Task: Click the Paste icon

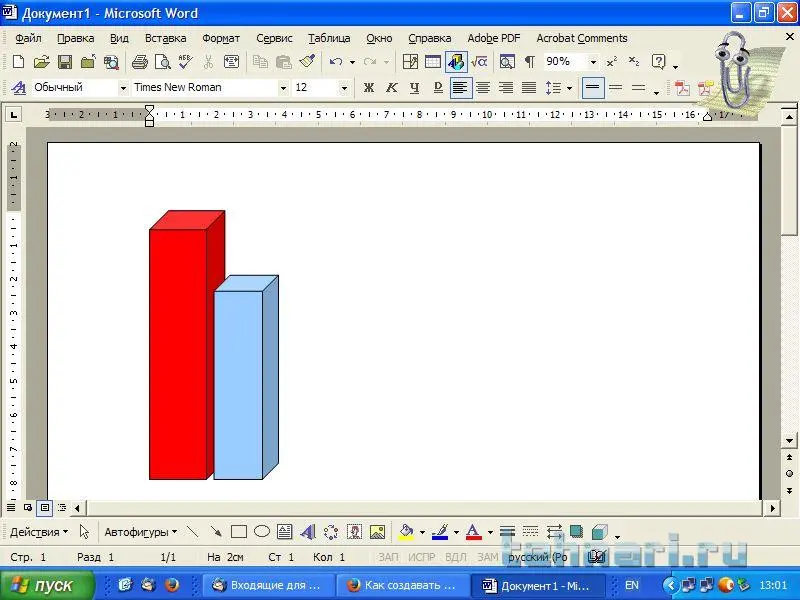Action: point(283,62)
